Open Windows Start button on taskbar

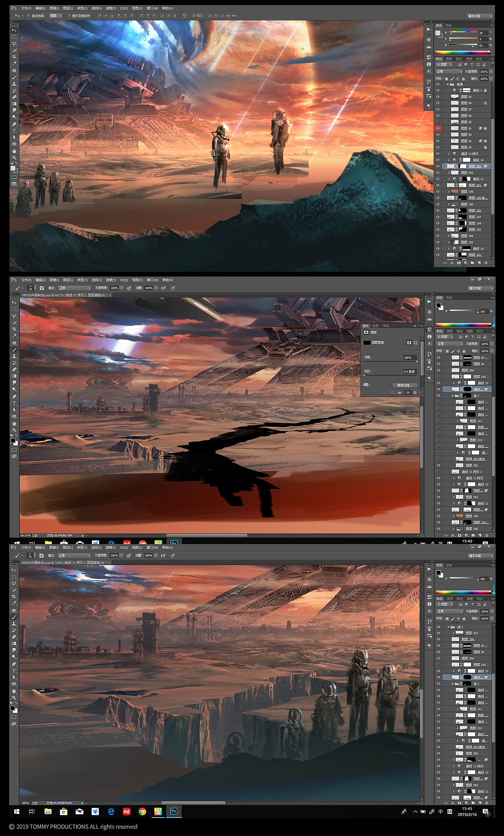click(17, 811)
